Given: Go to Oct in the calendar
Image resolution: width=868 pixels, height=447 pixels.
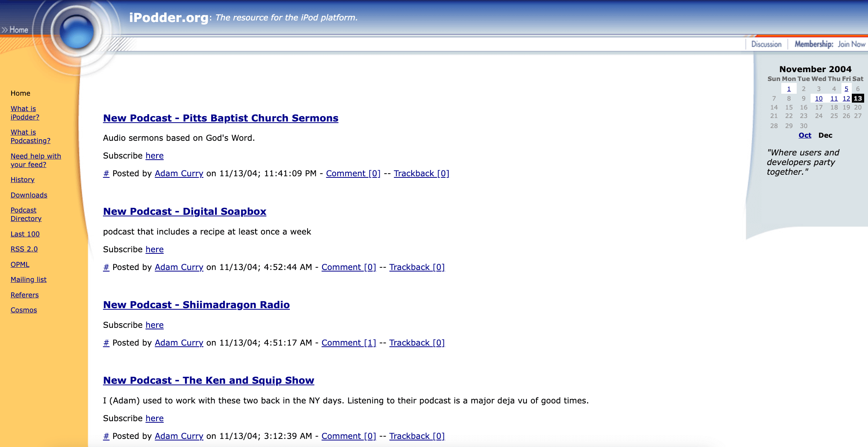Looking at the screenshot, I should point(805,135).
